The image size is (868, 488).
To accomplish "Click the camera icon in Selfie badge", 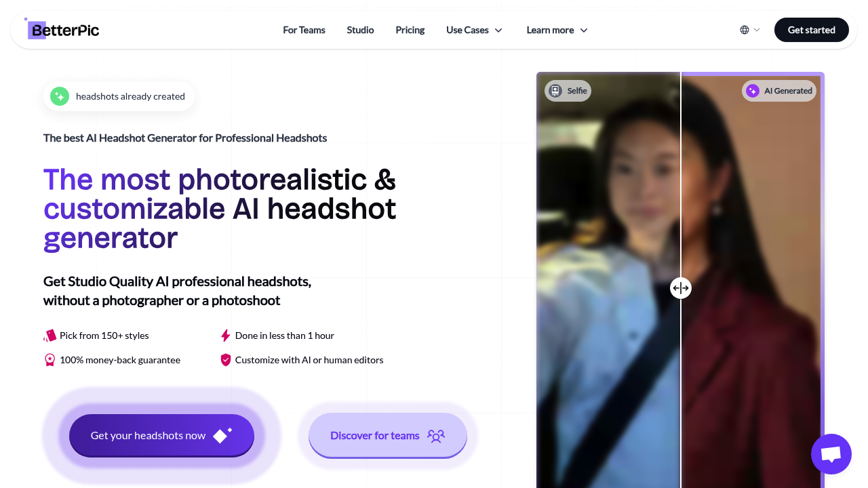I will coord(555,90).
